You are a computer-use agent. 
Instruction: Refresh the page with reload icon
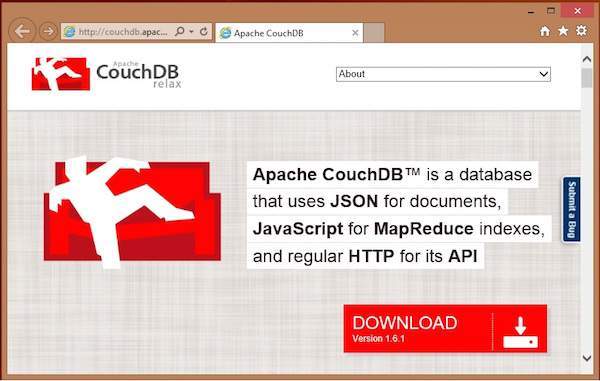point(204,31)
